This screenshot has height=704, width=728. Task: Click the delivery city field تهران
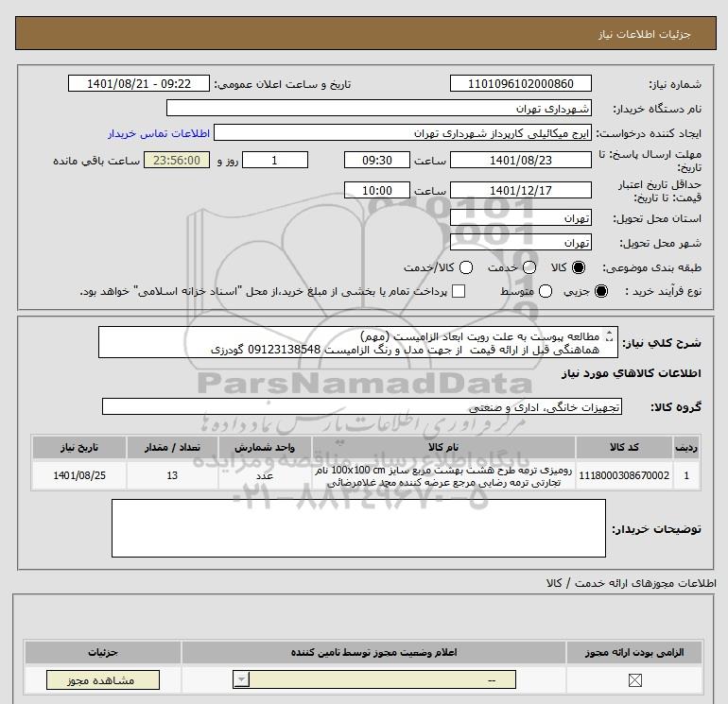click(x=520, y=242)
